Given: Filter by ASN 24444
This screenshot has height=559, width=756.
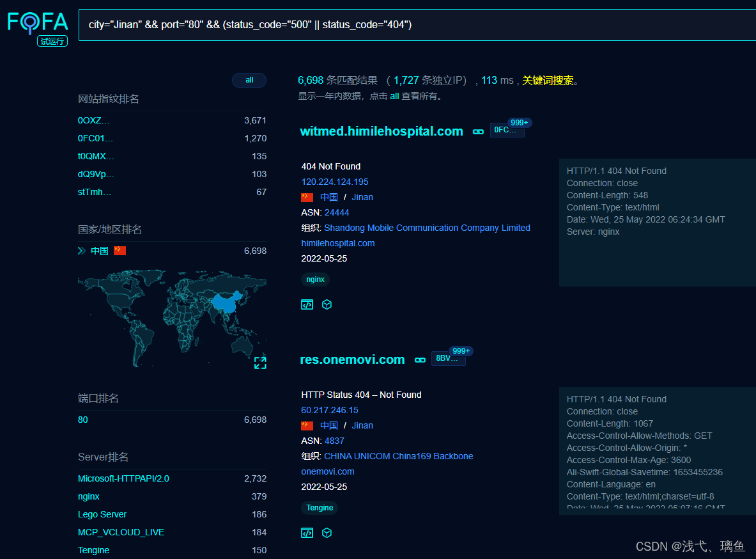Looking at the screenshot, I should 337,213.
